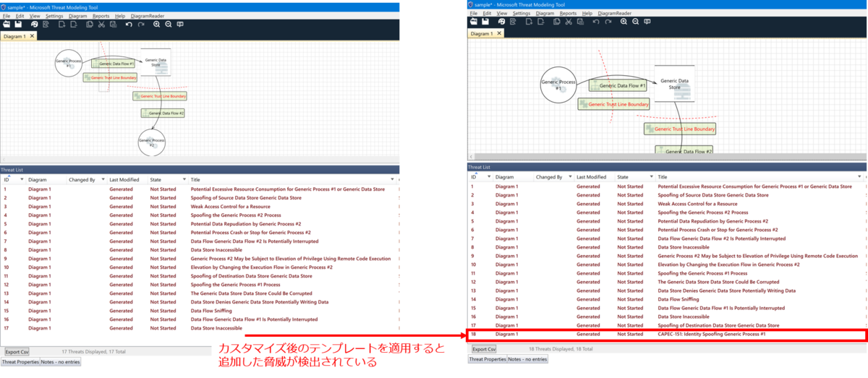Switch to Analysis view icon in right window
The height and width of the screenshot is (378, 868).
click(513, 22)
